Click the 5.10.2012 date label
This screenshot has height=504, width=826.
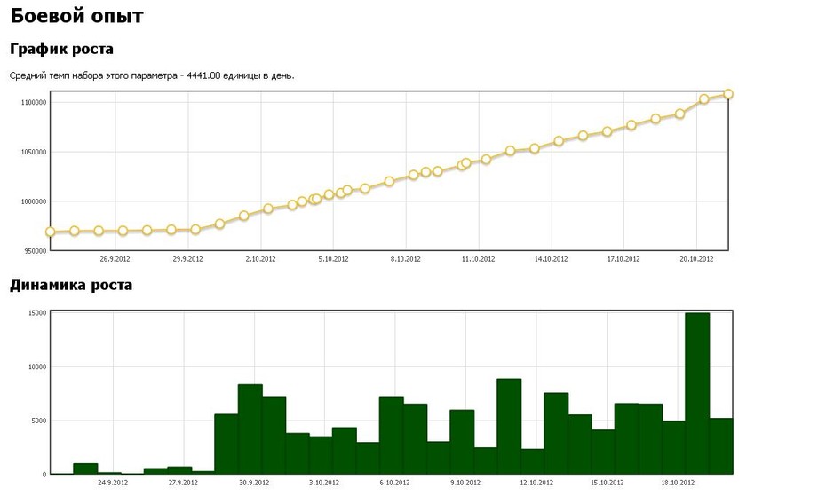tap(333, 259)
